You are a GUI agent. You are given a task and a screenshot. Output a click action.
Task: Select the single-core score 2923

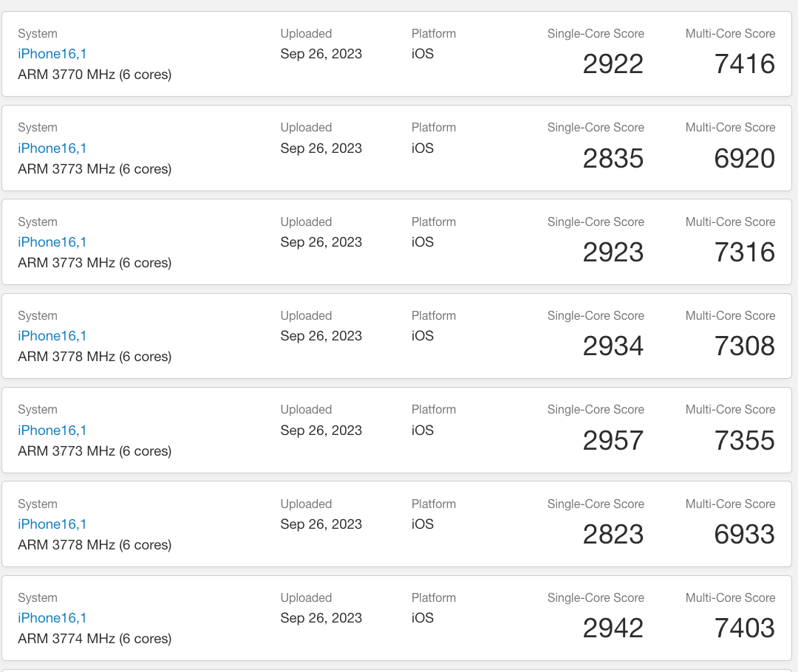(x=613, y=252)
